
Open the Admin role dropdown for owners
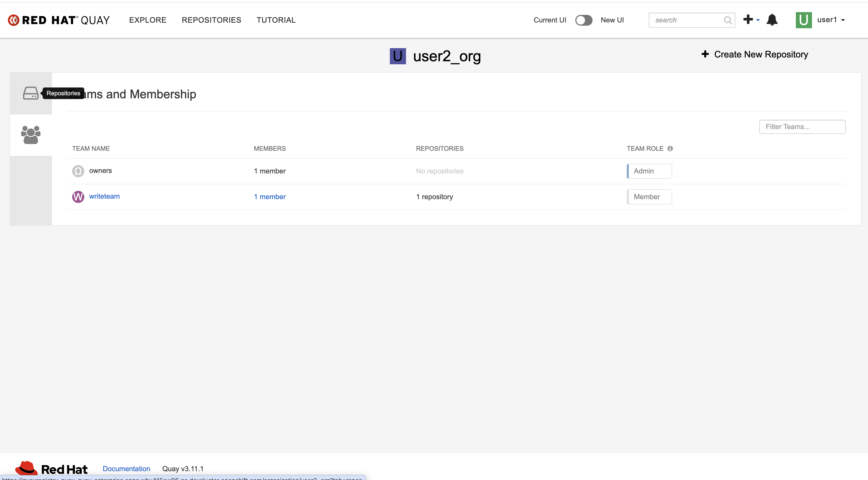[x=649, y=171]
